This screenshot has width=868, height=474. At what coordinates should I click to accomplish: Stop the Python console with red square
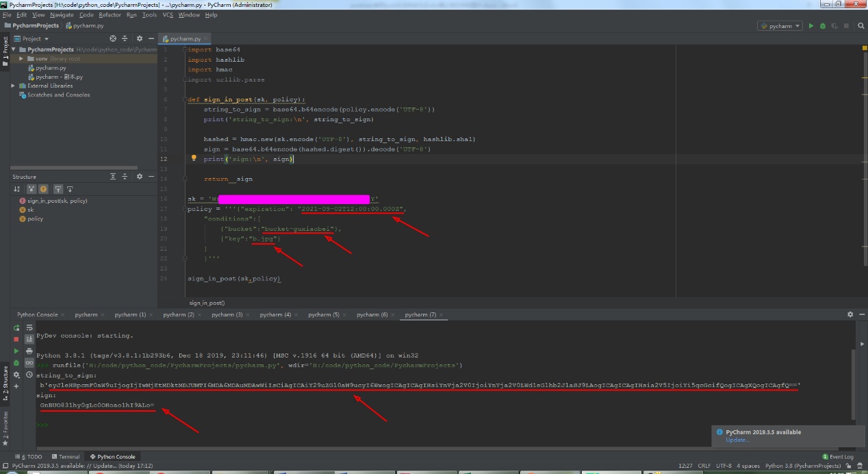[x=16, y=339]
